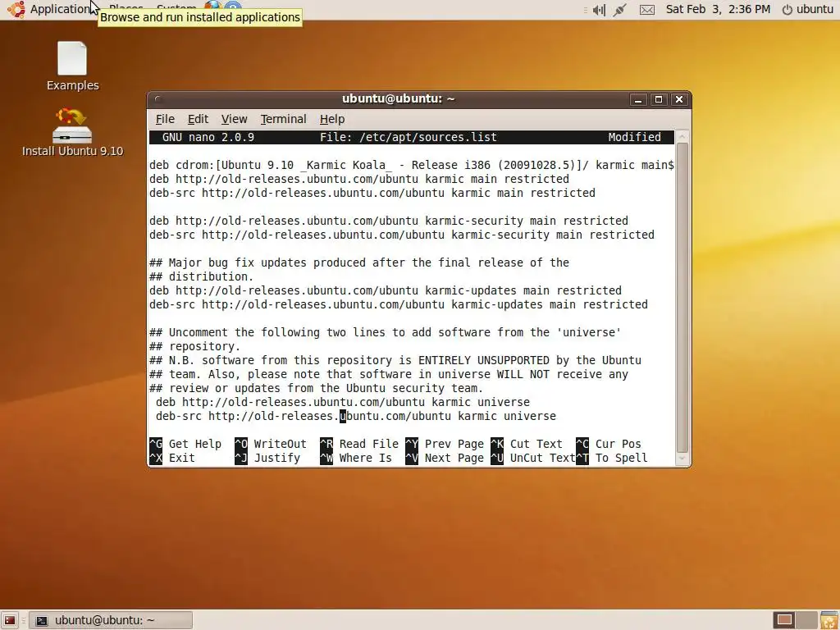Click the '^O WriteOut' nano shortcut
The width and height of the screenshot is (840, 630).
point(271,444)
